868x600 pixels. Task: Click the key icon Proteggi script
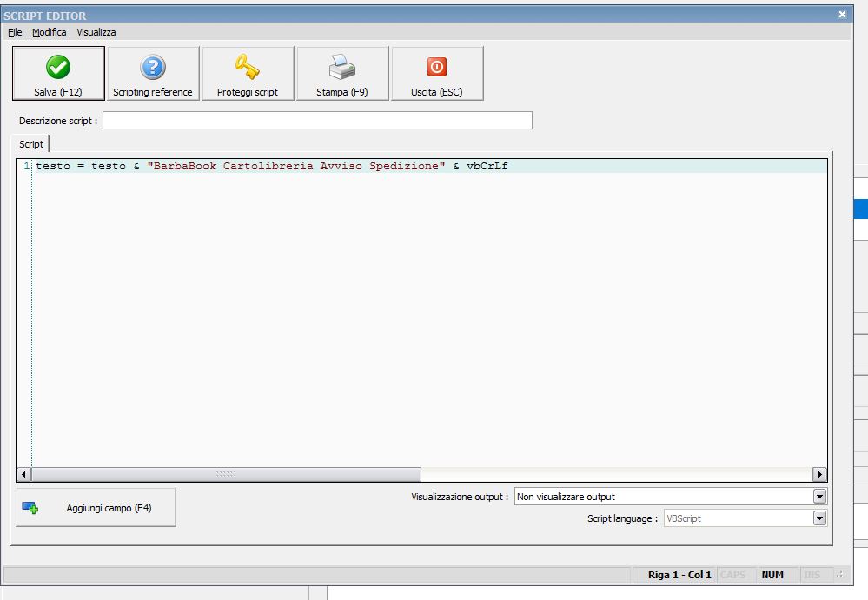(x=247, y=67)
